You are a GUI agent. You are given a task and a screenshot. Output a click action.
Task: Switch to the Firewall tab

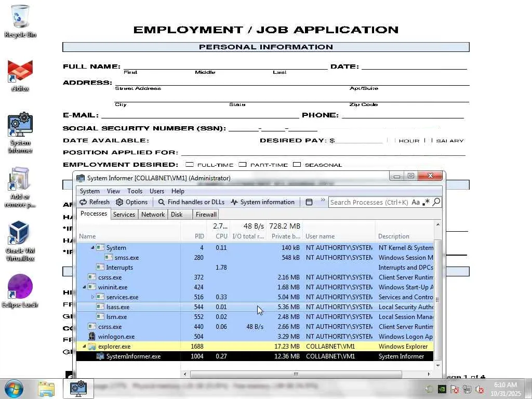(x=206, y=215)
